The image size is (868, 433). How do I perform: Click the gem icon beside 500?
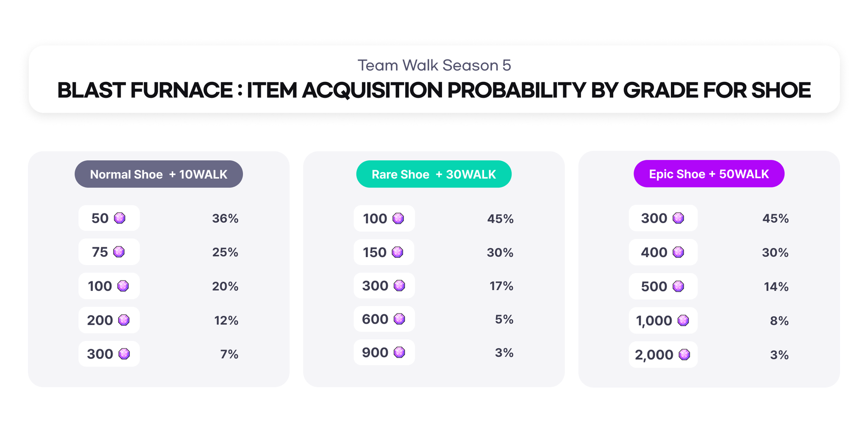(x=679, y=286)
